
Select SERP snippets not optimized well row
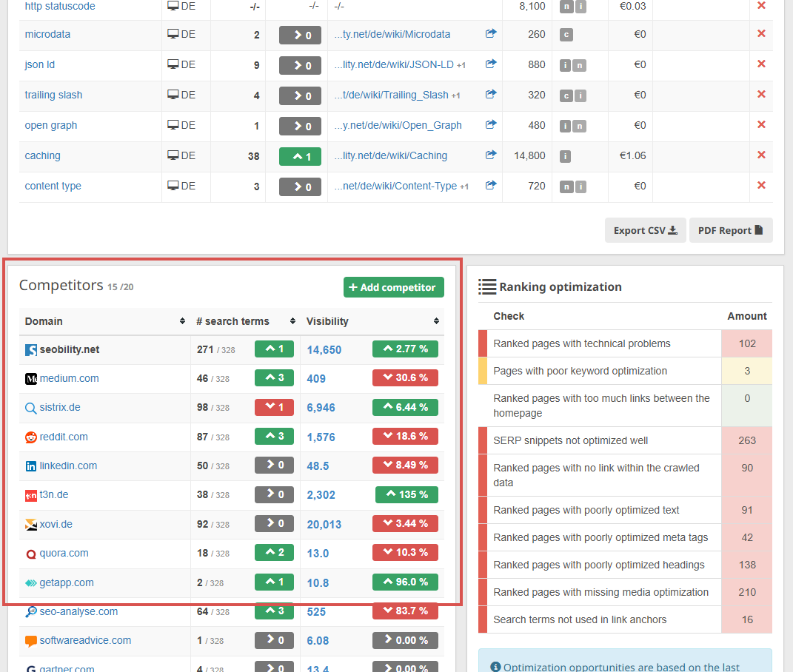coord(625,440)
